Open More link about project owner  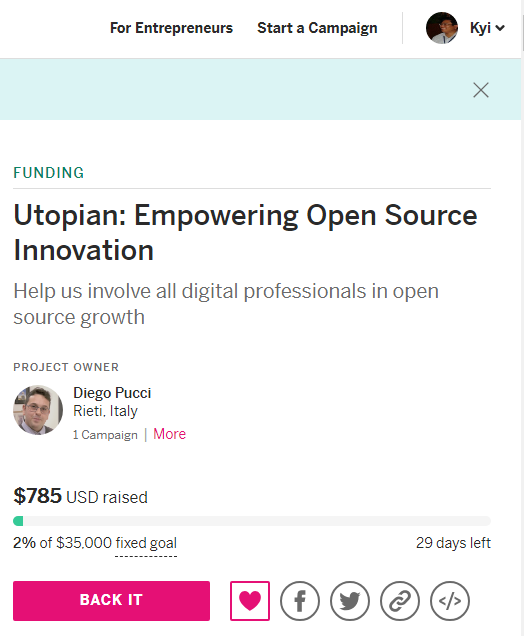[x=170, y=434]
